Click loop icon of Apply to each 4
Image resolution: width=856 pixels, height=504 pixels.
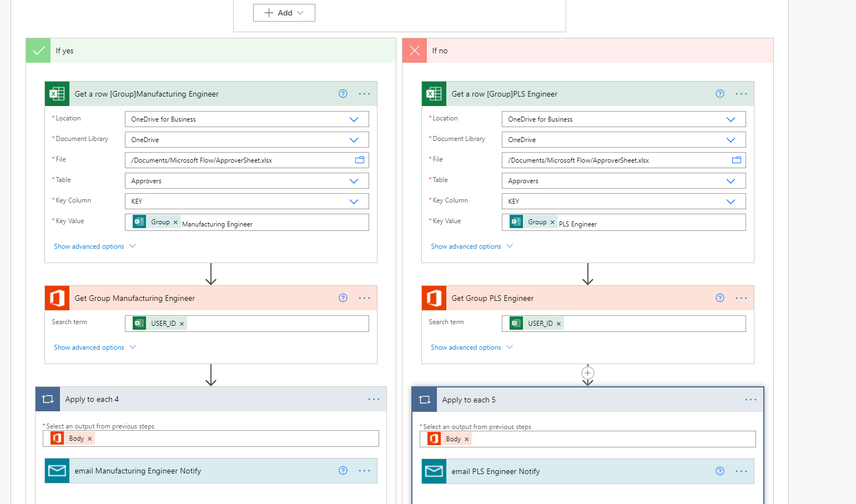pos(48,399)
